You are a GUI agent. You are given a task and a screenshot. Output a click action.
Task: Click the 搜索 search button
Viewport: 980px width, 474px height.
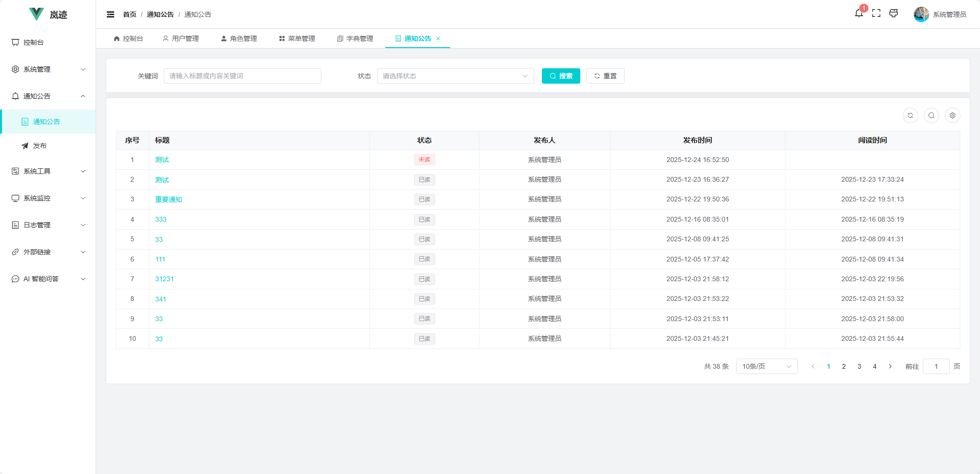561,75
